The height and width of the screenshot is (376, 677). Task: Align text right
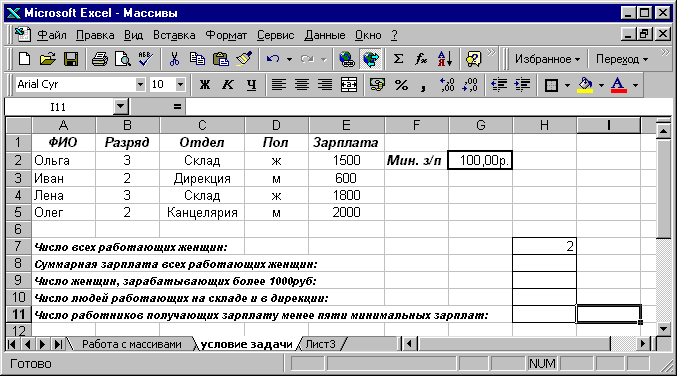pos(325,85)
